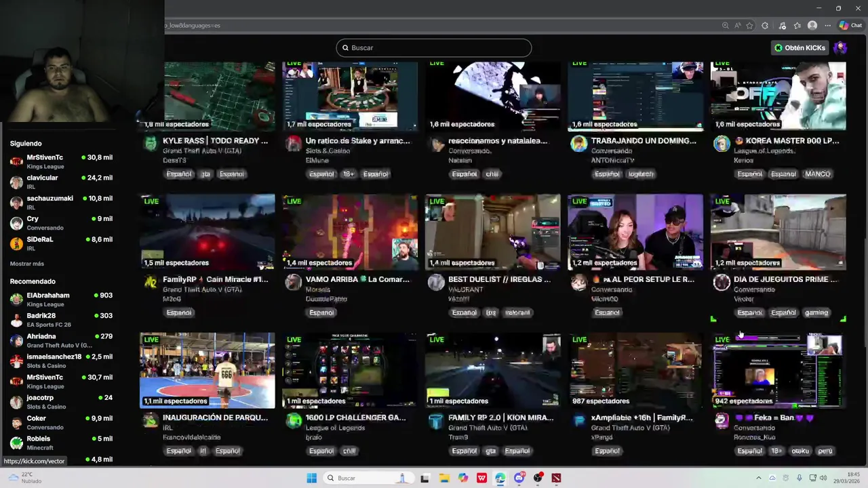Open ismaelsanchez18 recommended channel
The width and height of the screenshot is (868, 488).
point(61,361)
